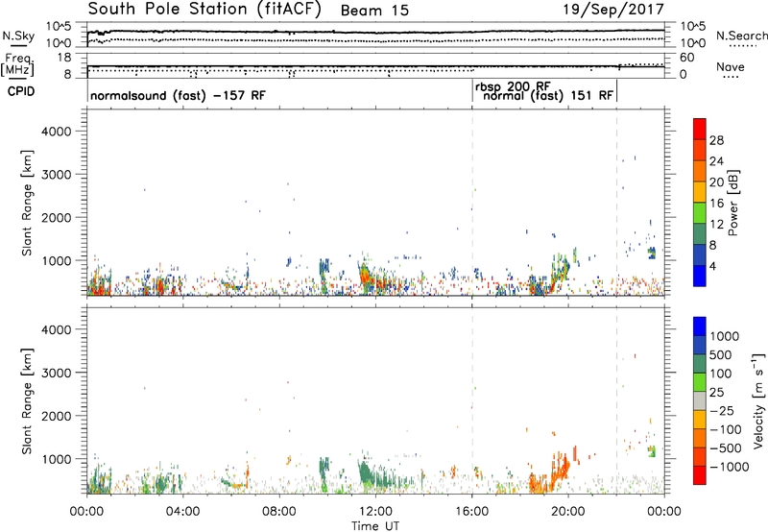Click the "Time UT" axis title
Screen dimensions: 768x532
[x=375, y=526]
